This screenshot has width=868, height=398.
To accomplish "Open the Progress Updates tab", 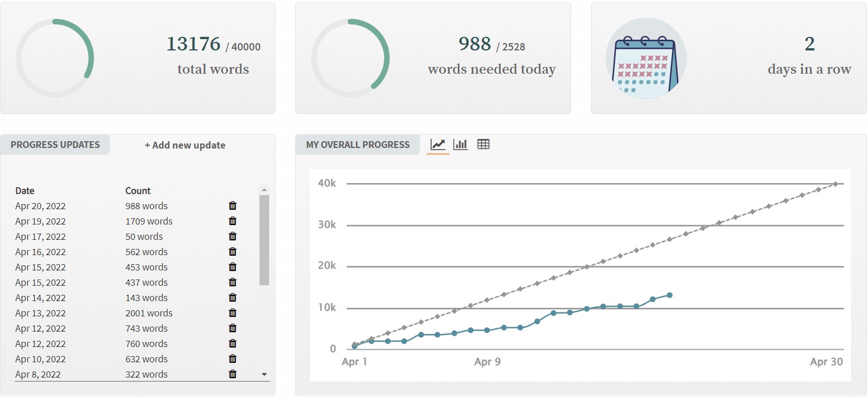I will 55,145.
